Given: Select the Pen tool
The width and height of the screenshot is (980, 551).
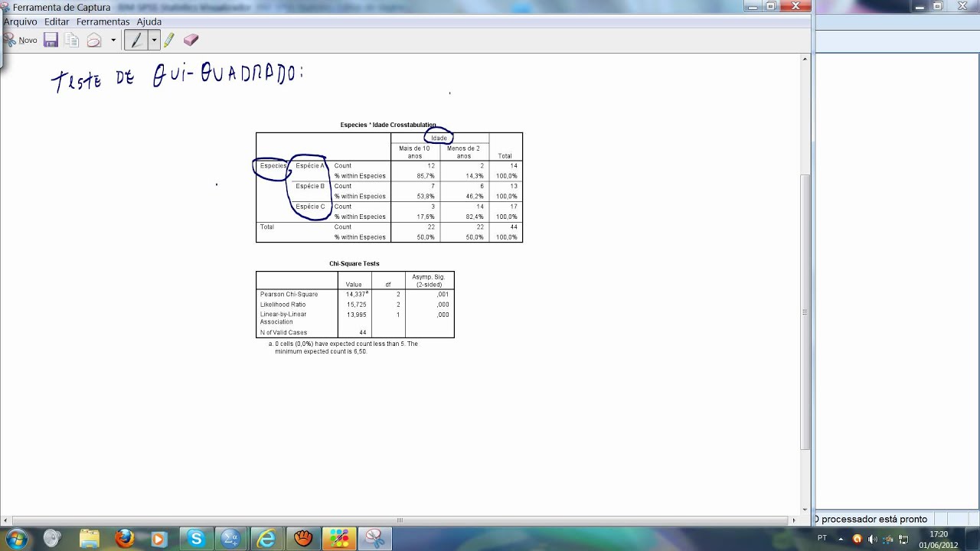Looking at the screenshot, I should click(136, 40).
